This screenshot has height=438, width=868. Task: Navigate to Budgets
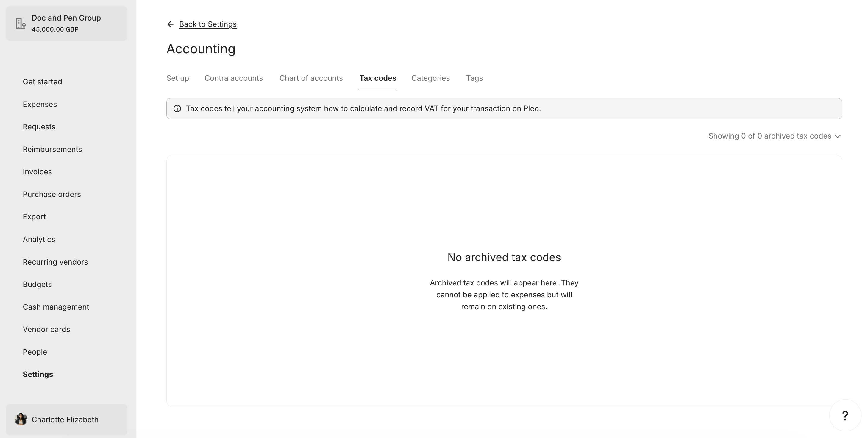click(x=38, y=284)
